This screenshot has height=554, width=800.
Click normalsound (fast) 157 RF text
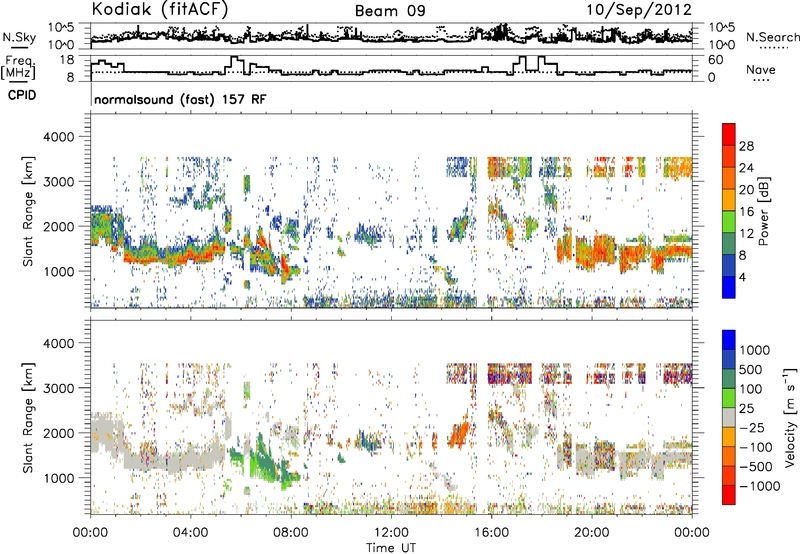(x=180, y=99)
